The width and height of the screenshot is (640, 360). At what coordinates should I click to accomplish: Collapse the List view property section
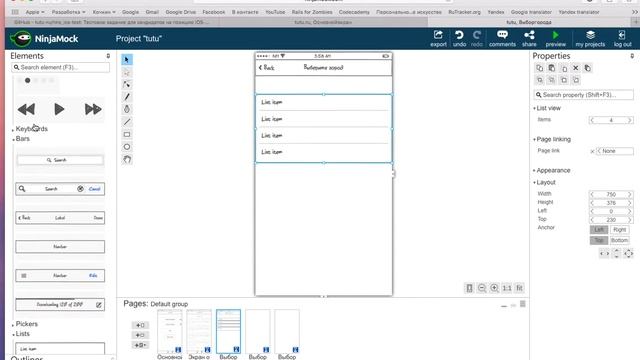(x=547, y=108)
